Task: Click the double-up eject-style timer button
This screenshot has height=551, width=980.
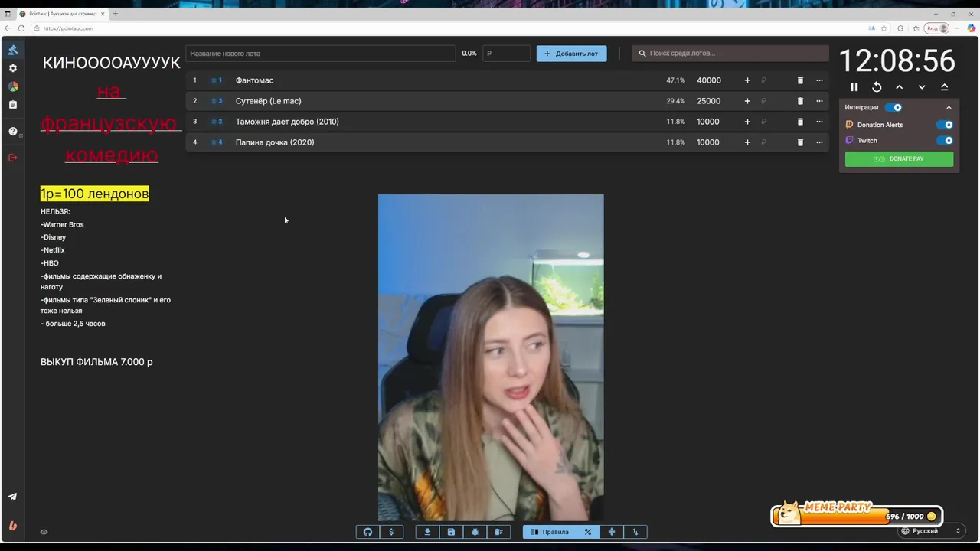Action: pyautogui.click(x=944, y=87)
